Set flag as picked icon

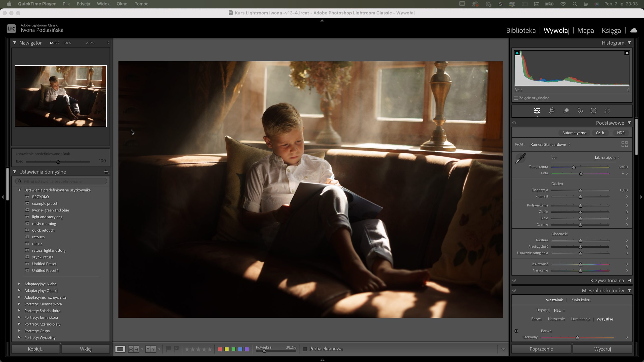(x=169, y=349)
